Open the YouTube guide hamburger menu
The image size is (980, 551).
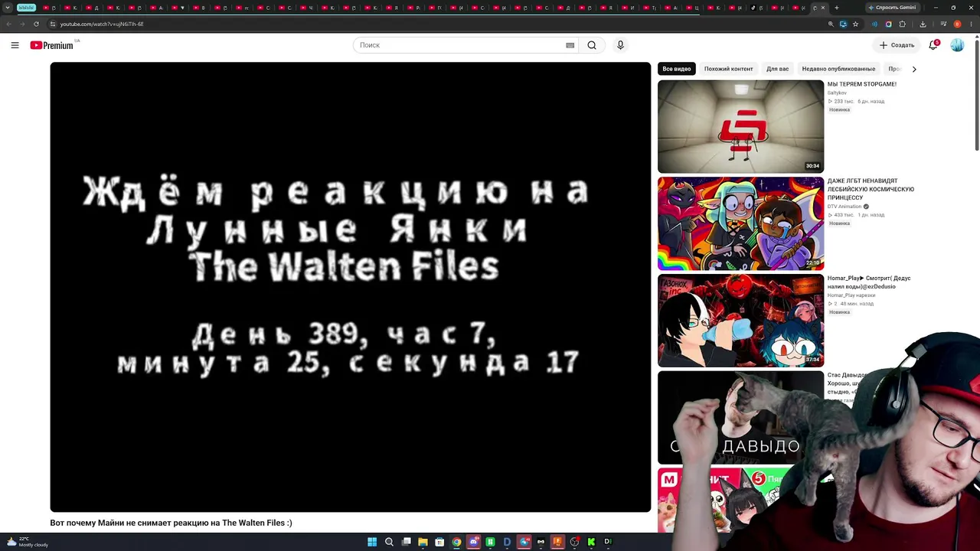[x=15, y=45]
